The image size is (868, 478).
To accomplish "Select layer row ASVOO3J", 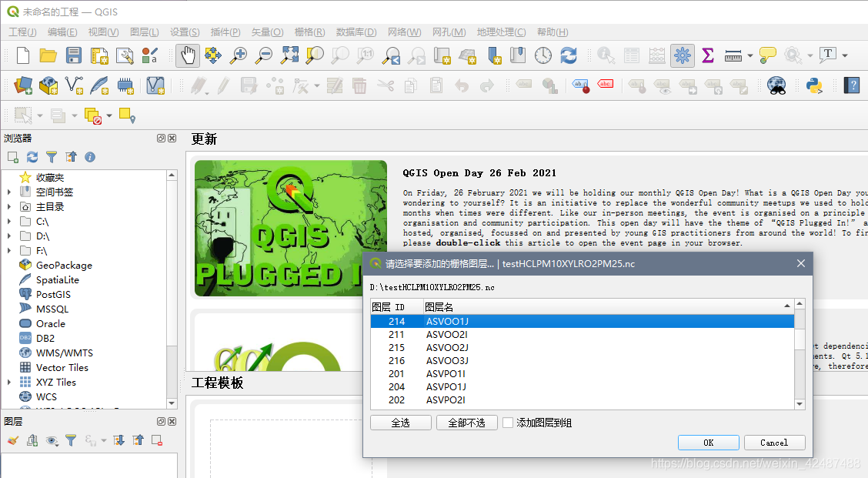I will [583, 360].
